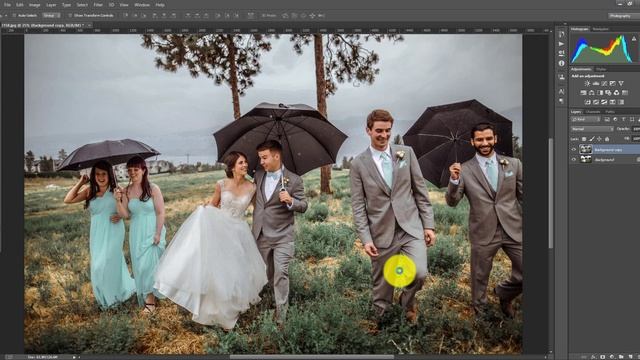Add a Threshold adjustment
640x360 pixels.
pyautogui.click(x=604, y=102)
